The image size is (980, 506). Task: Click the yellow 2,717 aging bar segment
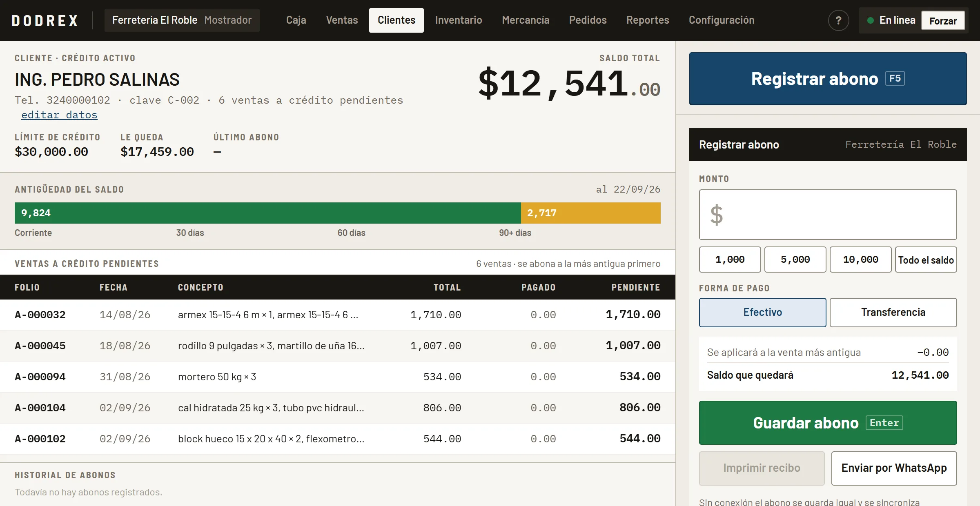point(591,213)
